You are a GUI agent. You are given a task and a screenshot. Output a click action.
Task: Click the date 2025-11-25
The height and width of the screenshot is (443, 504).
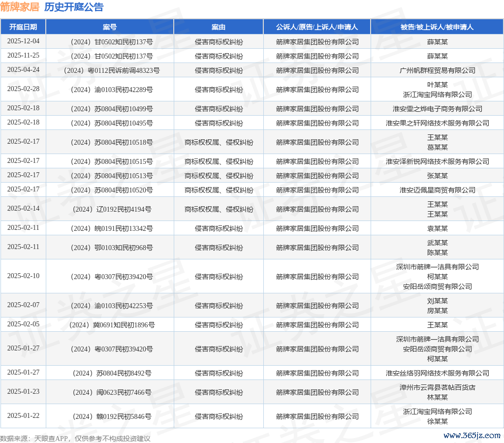(x=23, y=56)
